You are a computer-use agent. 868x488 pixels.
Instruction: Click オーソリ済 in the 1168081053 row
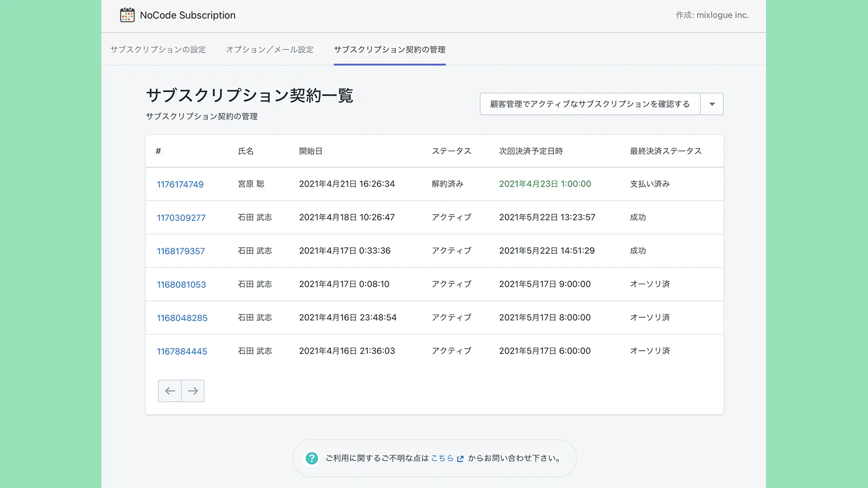(650, 284)
